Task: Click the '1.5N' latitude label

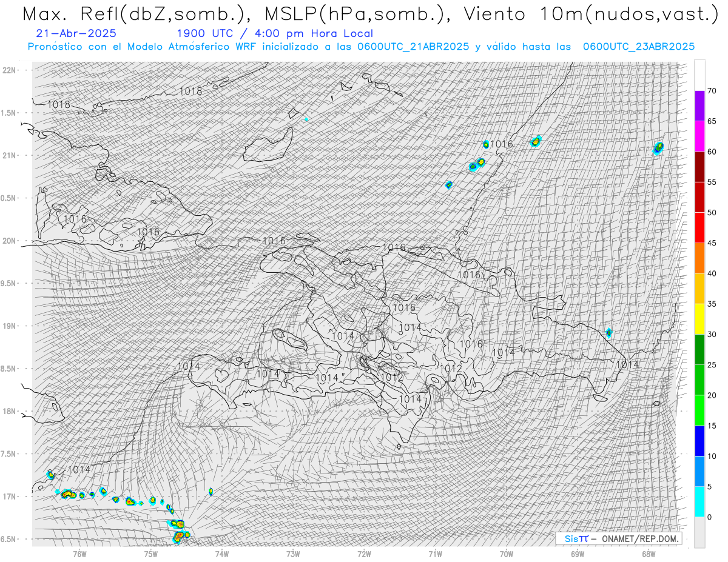Action: point(8,113)
